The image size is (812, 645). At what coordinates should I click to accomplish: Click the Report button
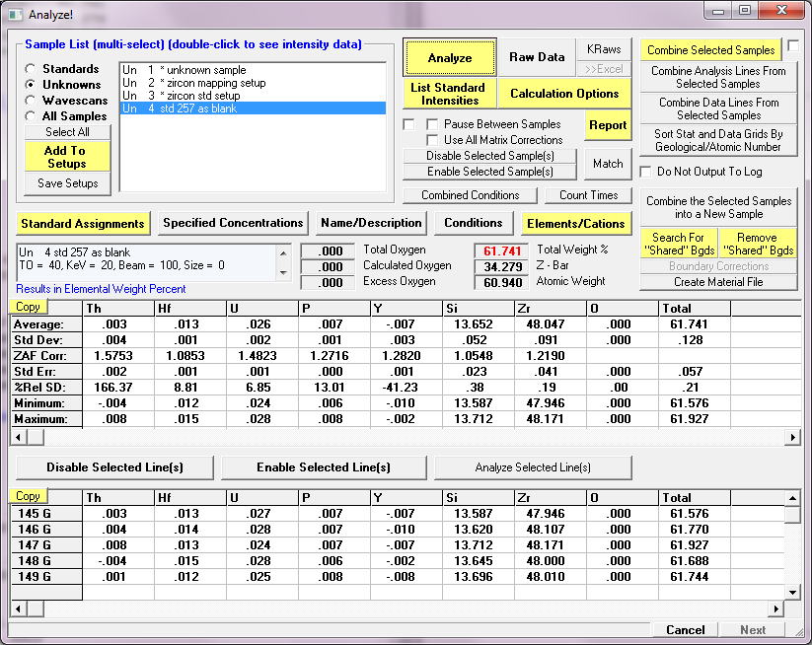coord(608,125)
